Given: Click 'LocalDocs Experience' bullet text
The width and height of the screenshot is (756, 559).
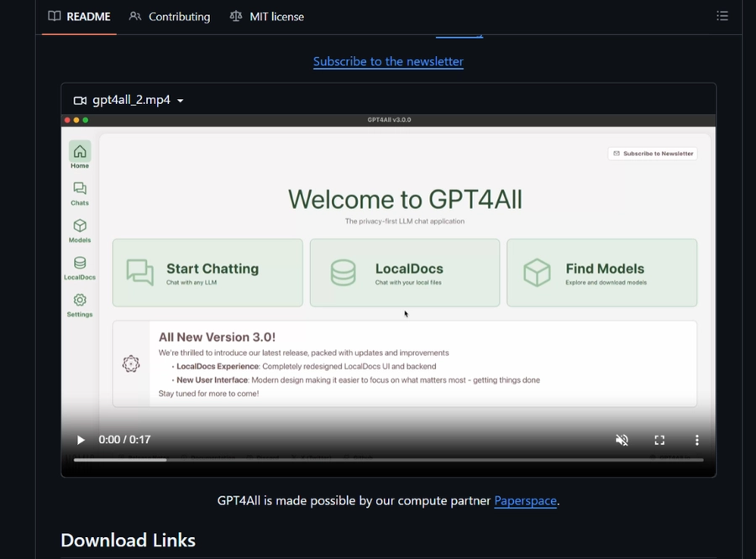Looking at the screenshot, I should 218,366.
